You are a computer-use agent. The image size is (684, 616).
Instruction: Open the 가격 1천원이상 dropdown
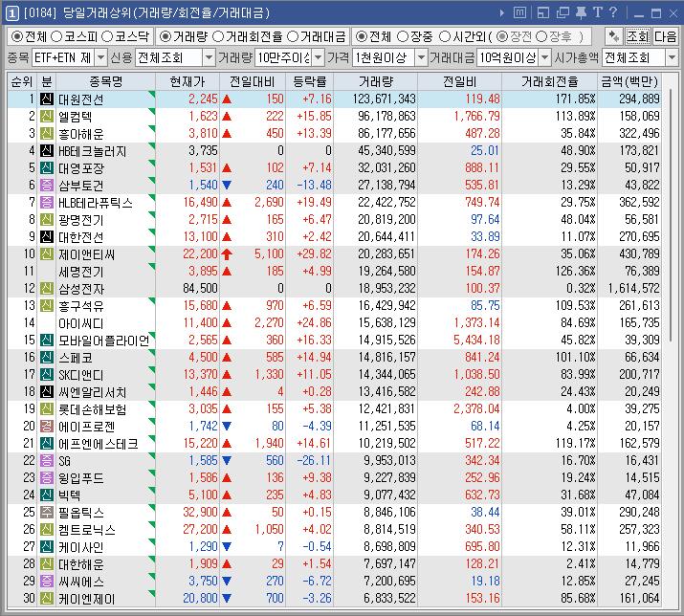point(421,57)
